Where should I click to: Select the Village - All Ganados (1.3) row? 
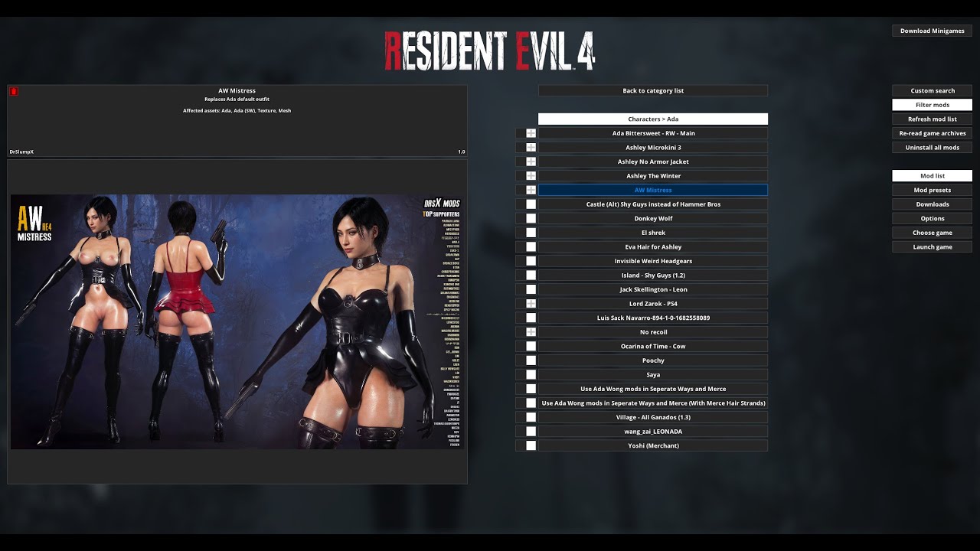(653, 417)
